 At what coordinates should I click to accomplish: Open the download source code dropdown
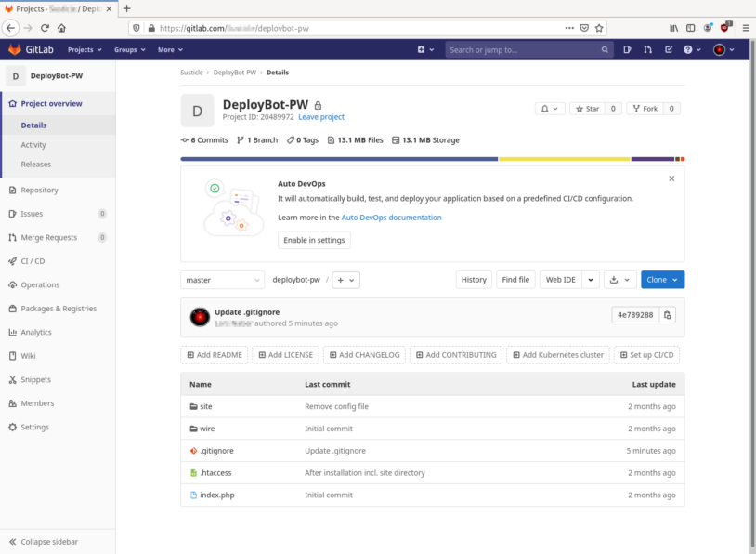tap(619, 280)
